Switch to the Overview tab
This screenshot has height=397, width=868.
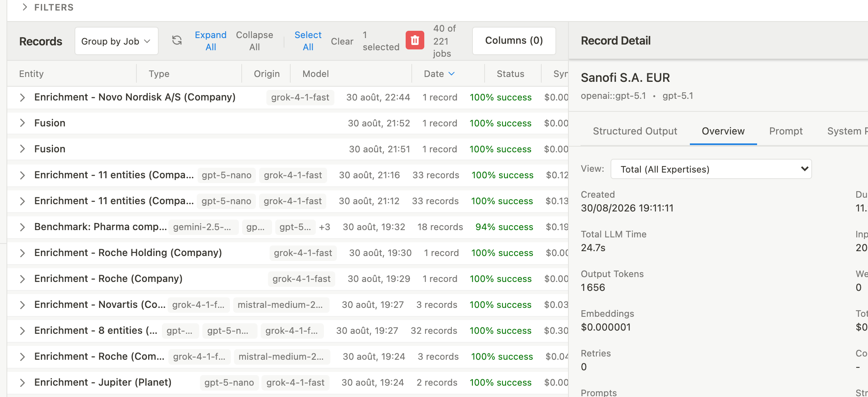coord(723,131)
